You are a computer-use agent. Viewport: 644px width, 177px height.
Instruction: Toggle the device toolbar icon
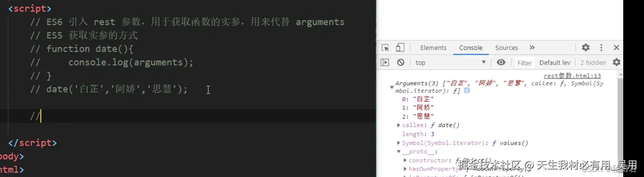[x=400, y=47]
